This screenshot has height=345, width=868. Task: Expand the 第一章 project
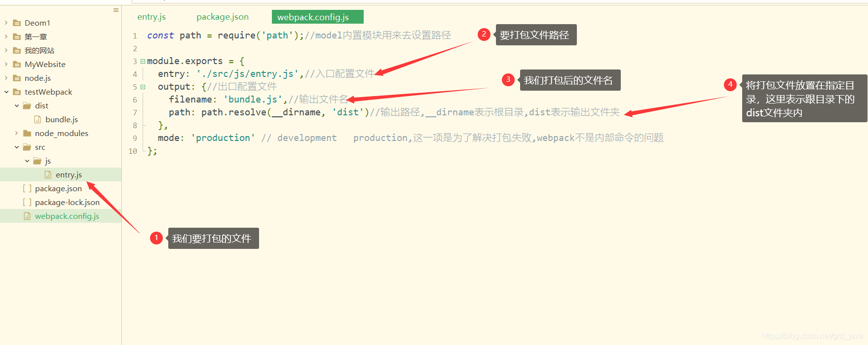click(x=6, y=36)
